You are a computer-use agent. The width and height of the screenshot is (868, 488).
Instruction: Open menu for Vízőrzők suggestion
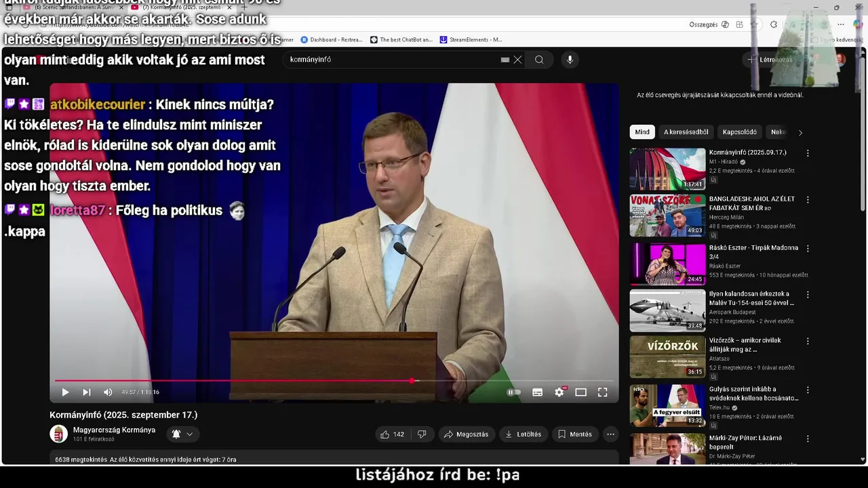click(x=807, y=341)
